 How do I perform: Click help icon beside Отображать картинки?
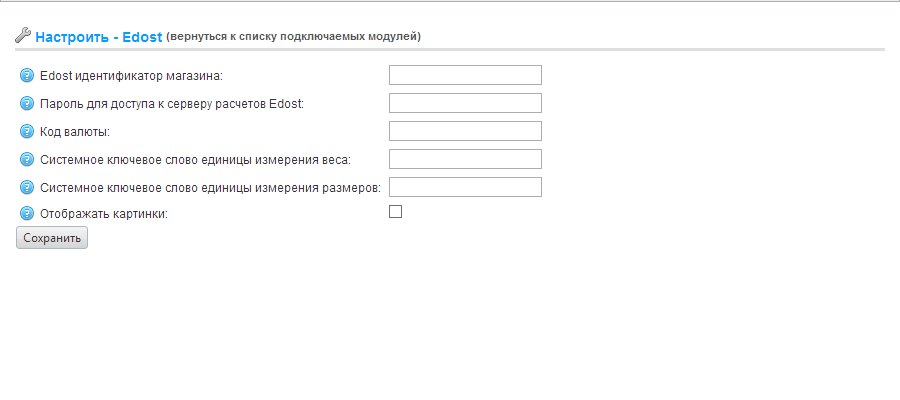[27, 213]
